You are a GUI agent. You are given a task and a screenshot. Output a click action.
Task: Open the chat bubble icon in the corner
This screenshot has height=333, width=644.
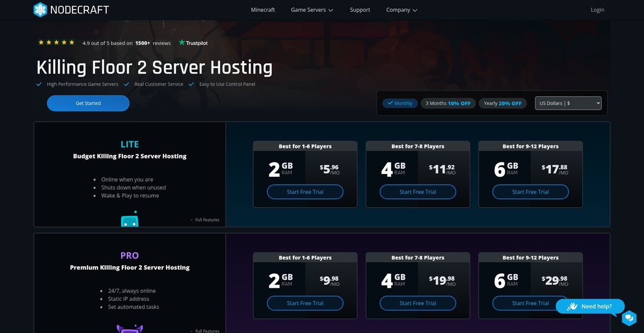629,318
